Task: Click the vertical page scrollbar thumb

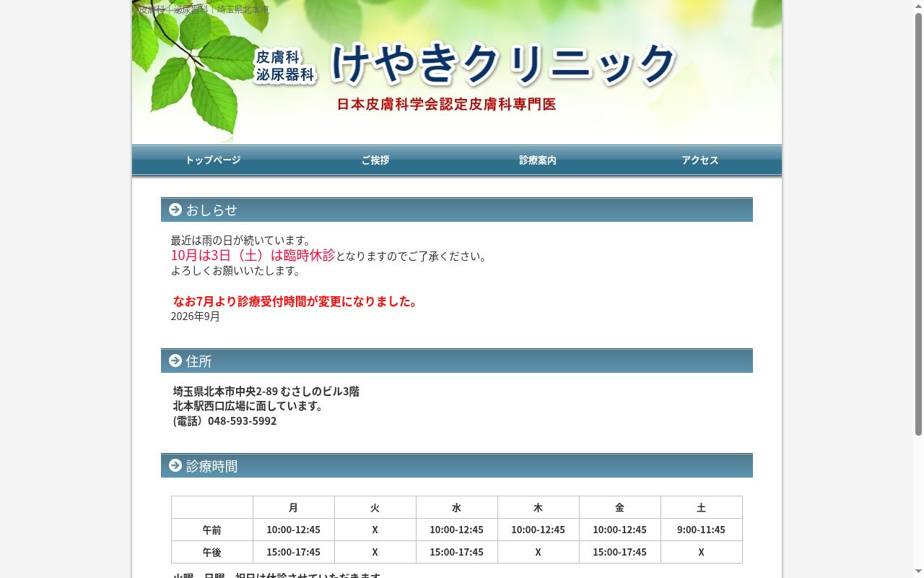Action: pos(918,224)
